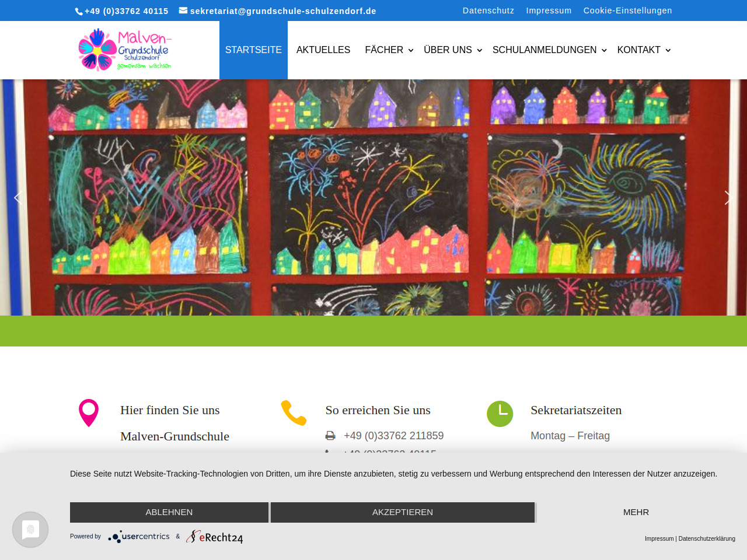Screen dimensions: 747x560
Task: Expand the KONTAKT menu
Action: pos(643,50)
